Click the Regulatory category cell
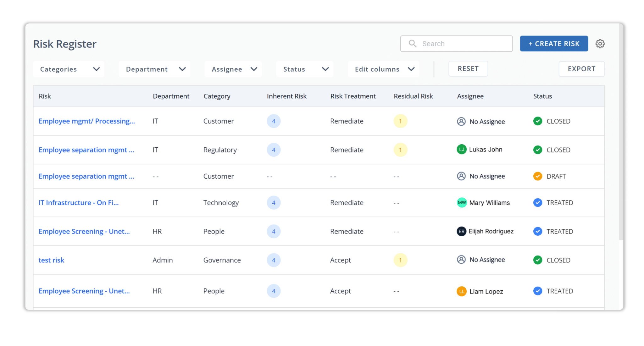The height and width of the screenshot is (346, 644). coord(220,150)
